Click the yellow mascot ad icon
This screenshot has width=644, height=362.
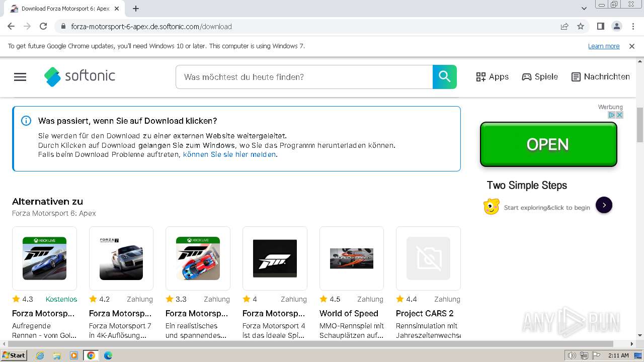[x=492, y=206]
